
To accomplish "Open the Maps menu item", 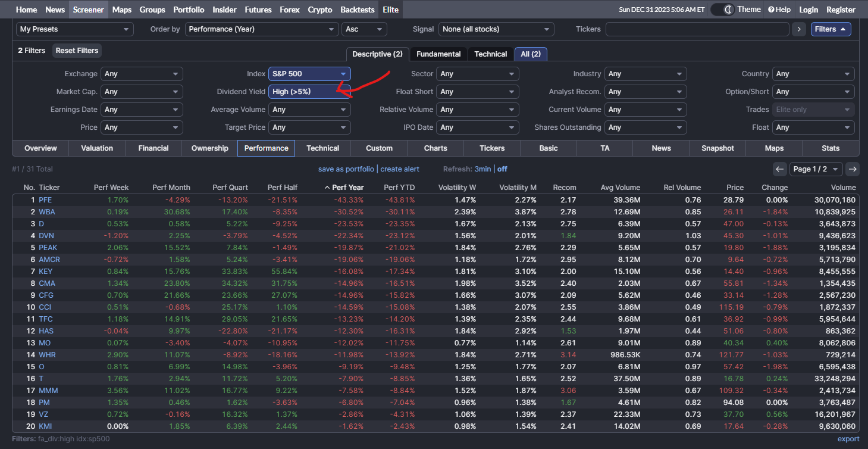I will [x=122, y=10].
